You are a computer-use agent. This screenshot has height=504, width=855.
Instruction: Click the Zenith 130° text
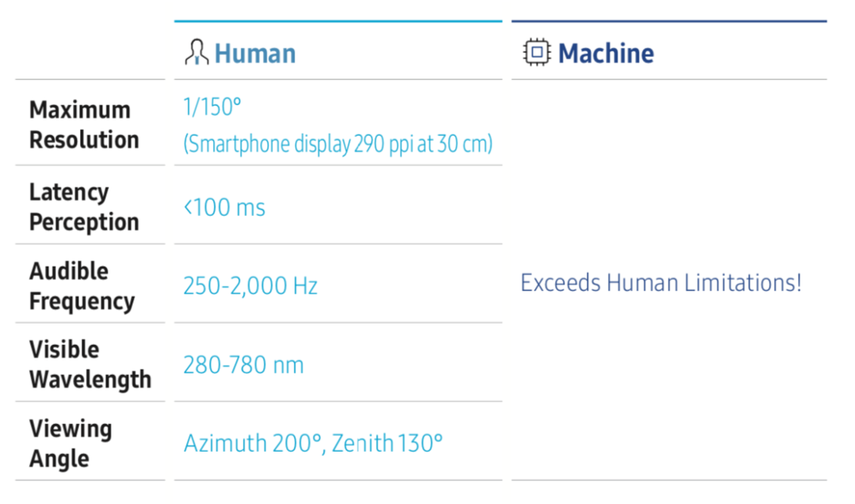387,444
